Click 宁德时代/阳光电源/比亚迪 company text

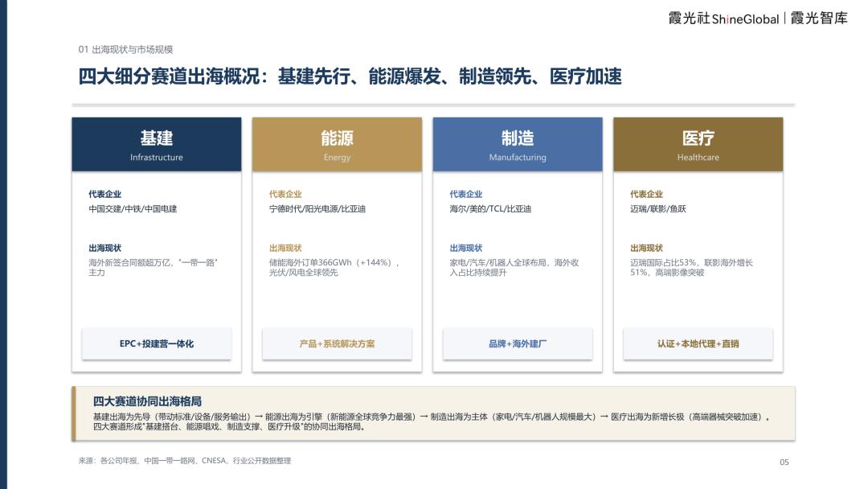point(317,209)
